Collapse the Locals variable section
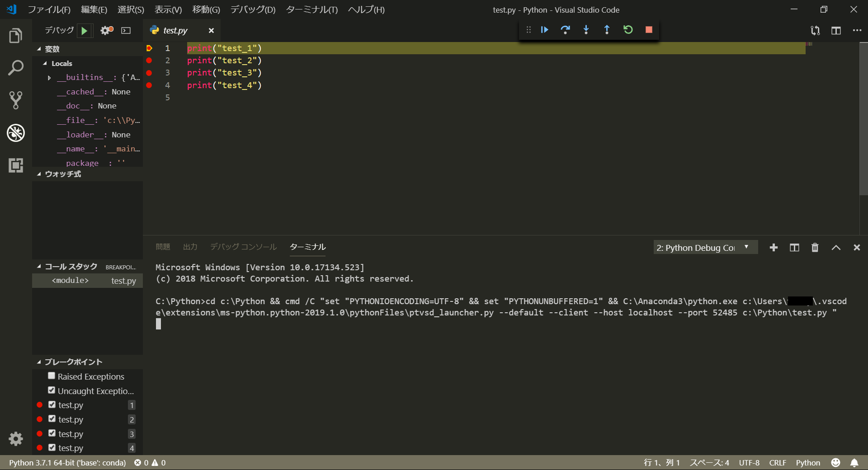This screenshot has width=868, height=470. click(x=45, y=64)
